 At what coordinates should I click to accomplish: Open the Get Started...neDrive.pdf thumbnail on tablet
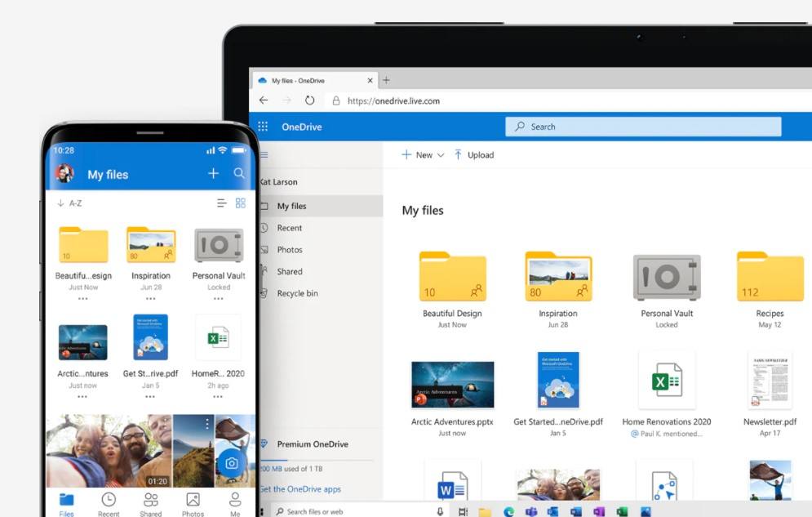[x=558, y=381]
